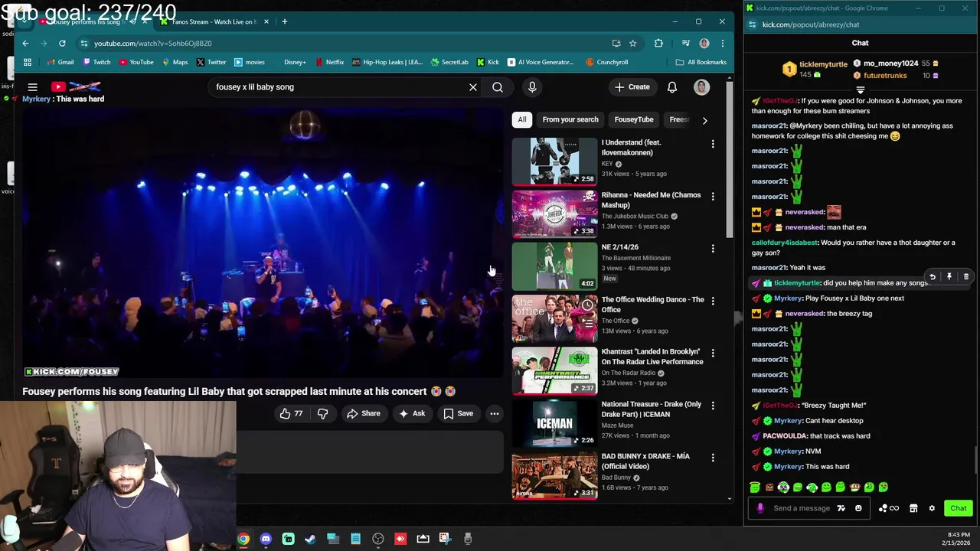Open options for Khantrast Landed In Brooklyn
This screenshot has width=980, height=551.
[713, 354]
